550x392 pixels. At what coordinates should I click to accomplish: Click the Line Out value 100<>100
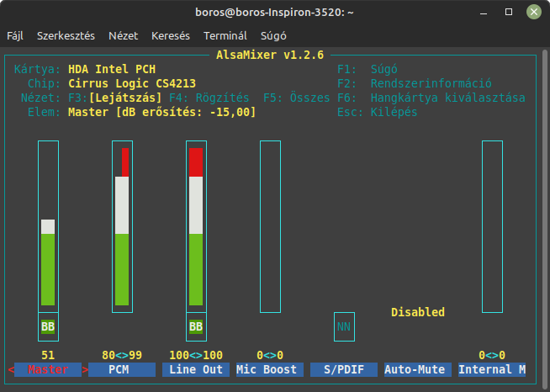point(196,355)
